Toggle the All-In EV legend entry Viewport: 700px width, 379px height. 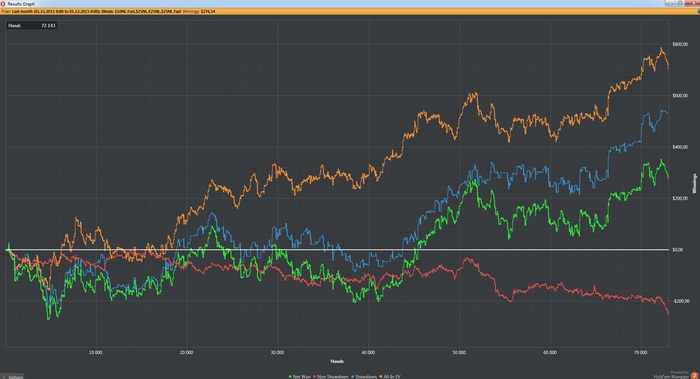click(x=390, y=377)
